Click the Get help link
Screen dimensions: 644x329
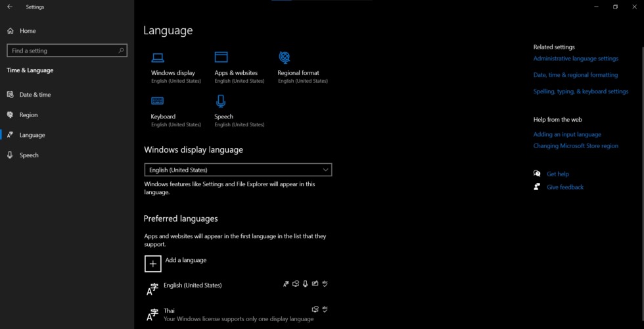558,174
